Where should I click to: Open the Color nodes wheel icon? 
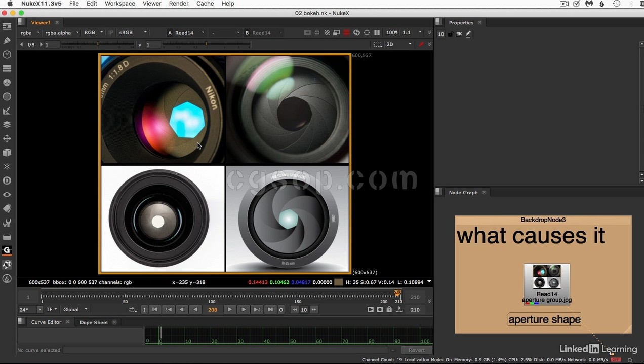pos(7,82)
